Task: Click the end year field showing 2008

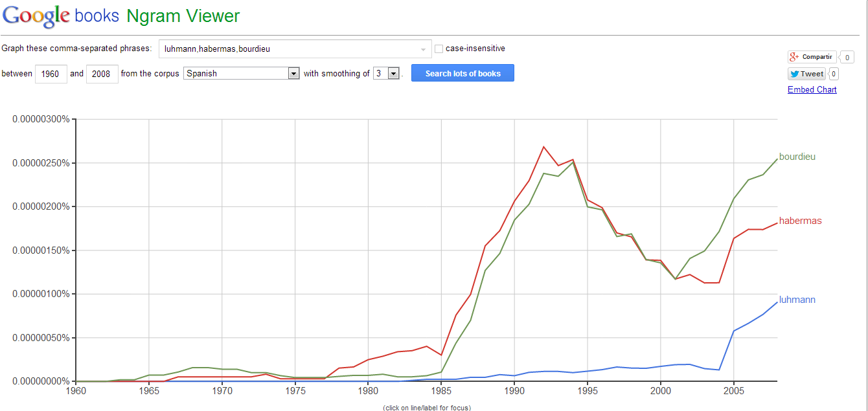Action: pyautogui.click(x=102, y=74)
